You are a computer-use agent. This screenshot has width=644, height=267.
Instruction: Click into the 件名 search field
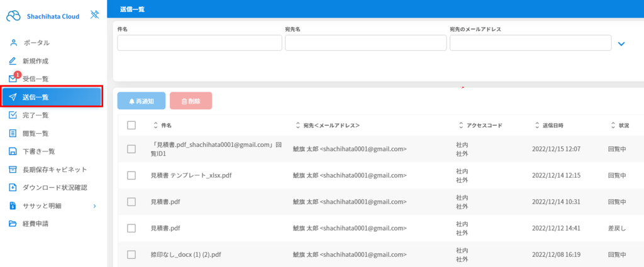tap(199, 43)
